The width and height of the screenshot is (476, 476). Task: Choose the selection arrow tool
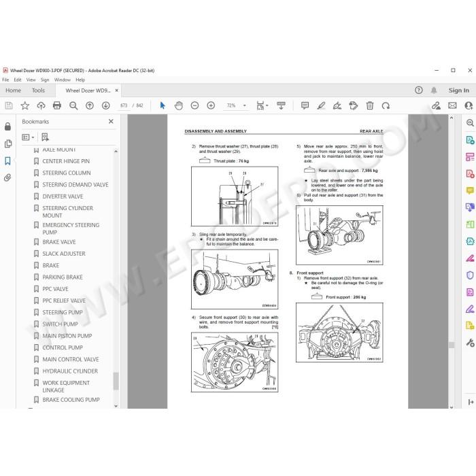pos(163,105)
